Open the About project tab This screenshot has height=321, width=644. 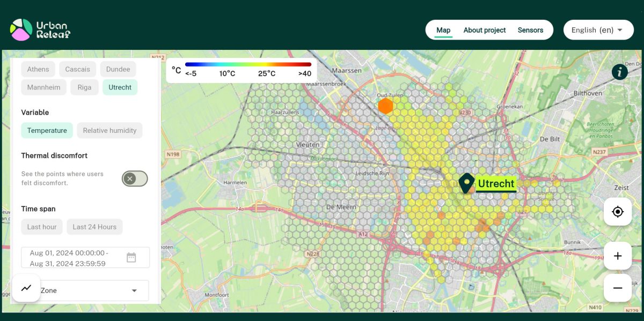click(x=484, y=30)
